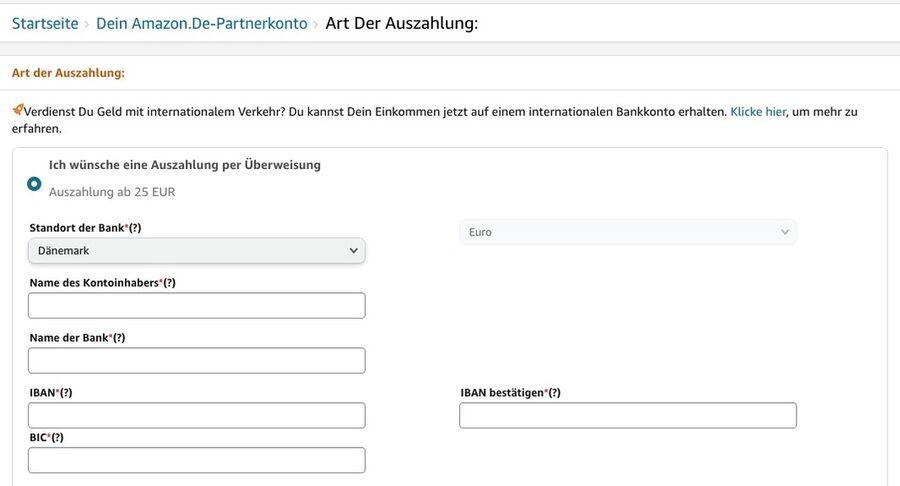This screenshot has height=486, width=900.
Task: Click into the Name der Bank field
Action: tap(197, 361)
